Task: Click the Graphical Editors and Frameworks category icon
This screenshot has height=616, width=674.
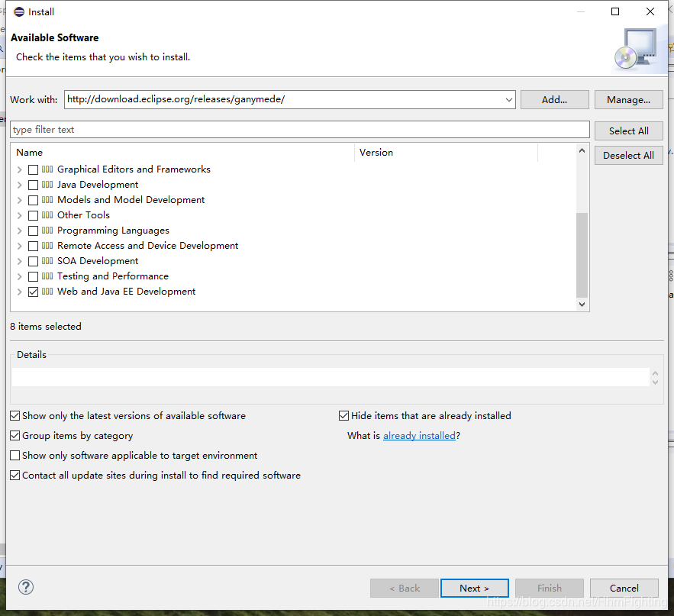Action: [x=47, y=169]
